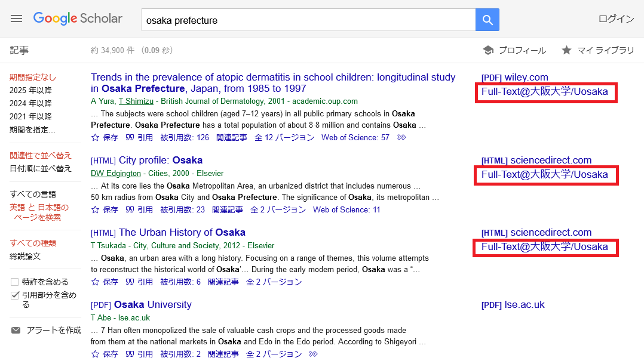This screenshot has width=644, height=364.
Task: Open City profile: Osaka title link
Action: [x=161, y=160]
